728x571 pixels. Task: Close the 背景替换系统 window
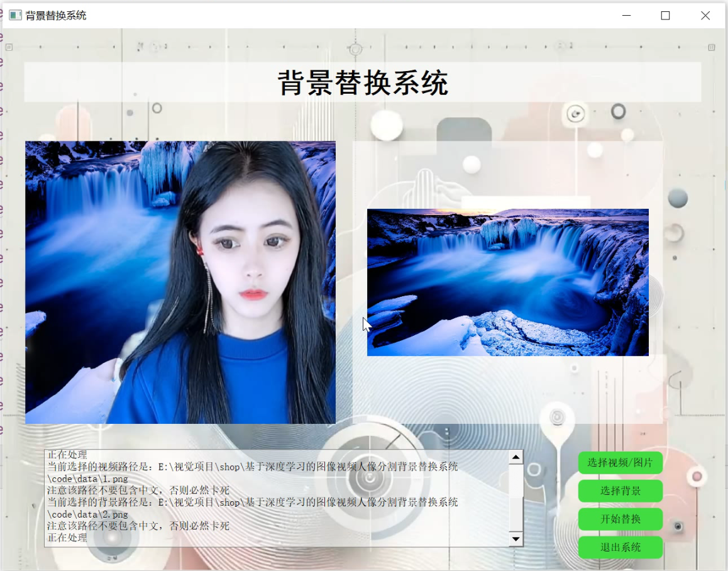tap(705, 15)
